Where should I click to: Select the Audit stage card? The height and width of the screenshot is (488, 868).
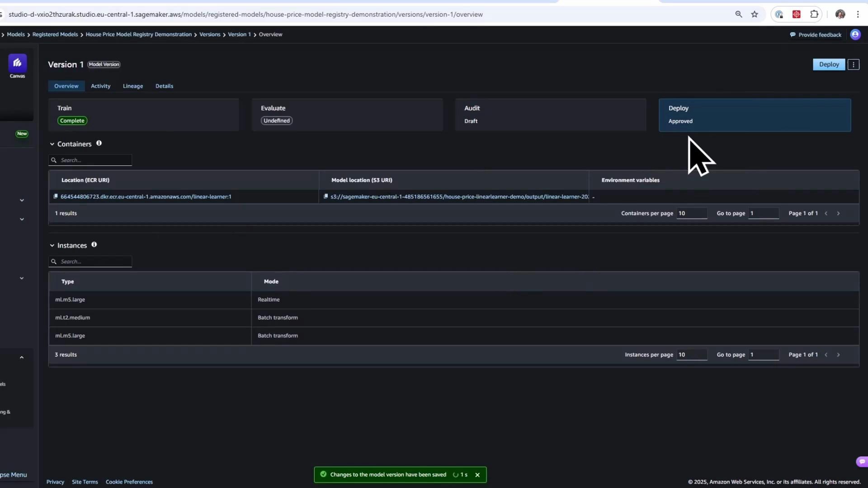(551, 115)
